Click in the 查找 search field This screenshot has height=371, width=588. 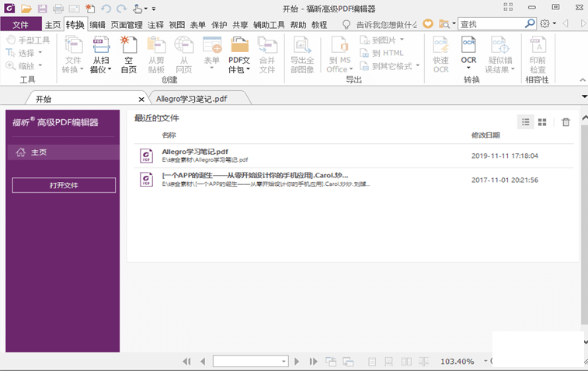pyautogui.click(x=491, y=23)
